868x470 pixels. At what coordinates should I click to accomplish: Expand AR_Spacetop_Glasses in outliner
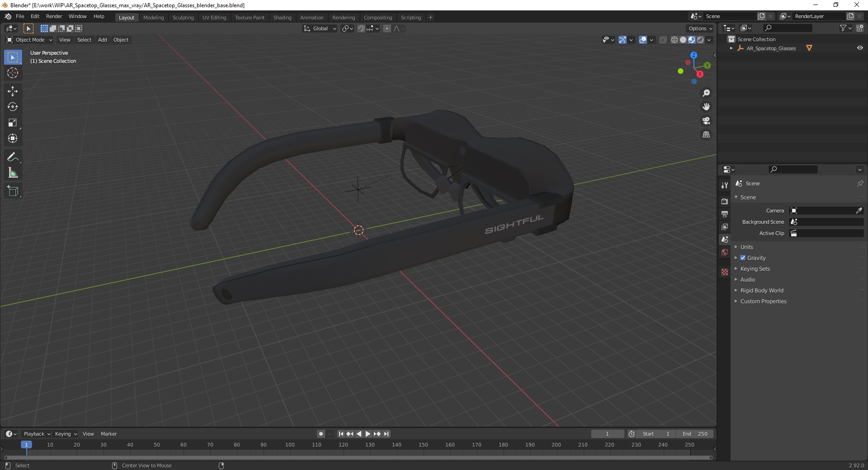(x=731, y=48)
